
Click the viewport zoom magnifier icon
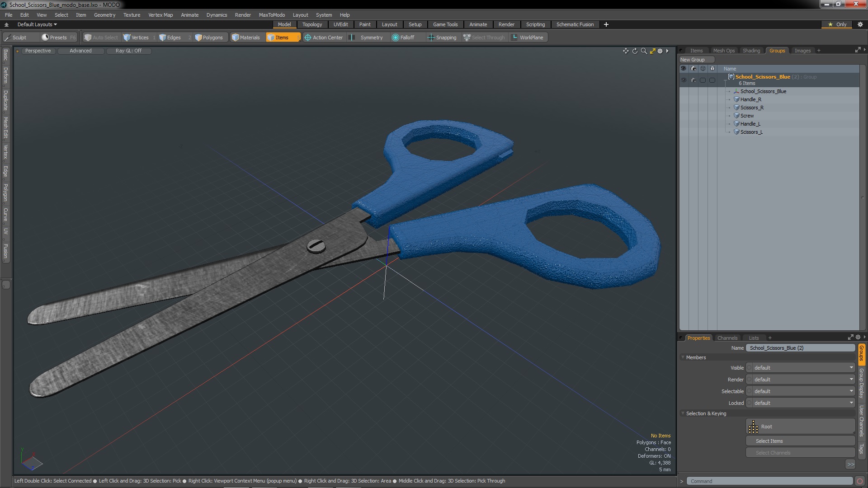(644, 51)
